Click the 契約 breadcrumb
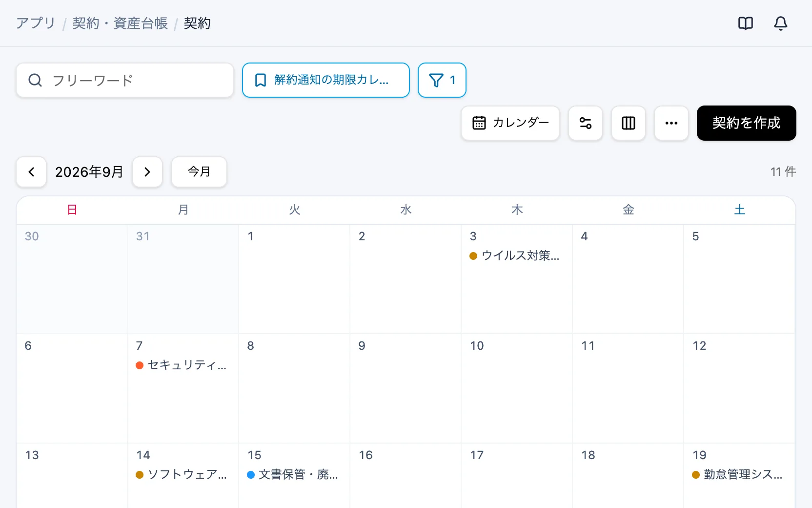The image size is (812, 508). (197, 23)
